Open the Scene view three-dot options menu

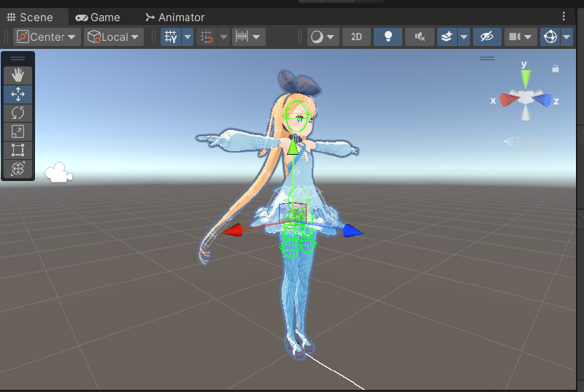pos(564,16)
